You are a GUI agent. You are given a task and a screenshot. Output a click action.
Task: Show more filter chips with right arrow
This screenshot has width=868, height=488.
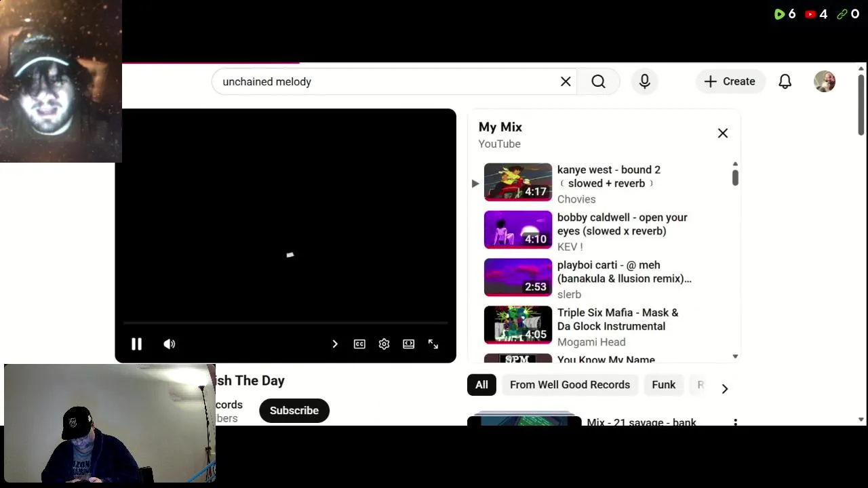pos(724,388)
